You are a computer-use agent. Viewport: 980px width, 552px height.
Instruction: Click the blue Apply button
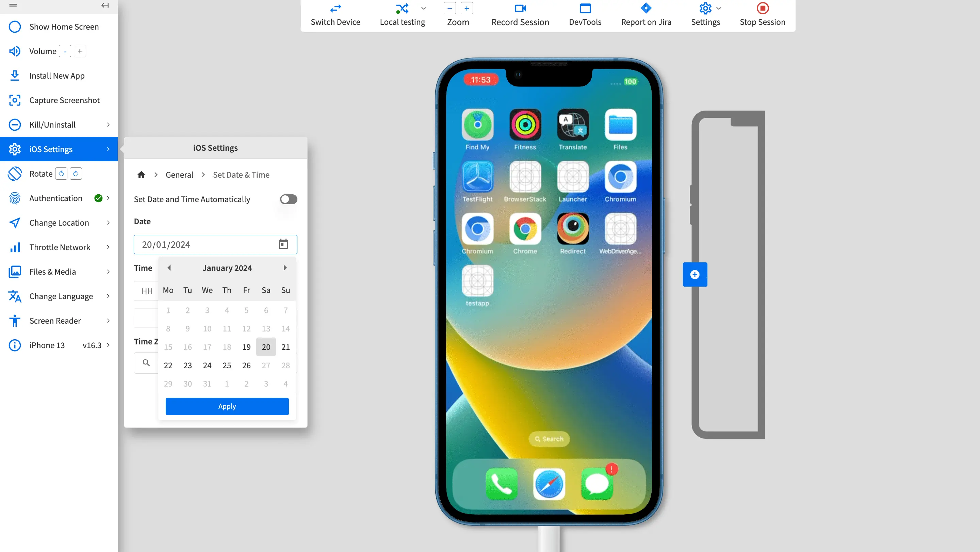227,406
